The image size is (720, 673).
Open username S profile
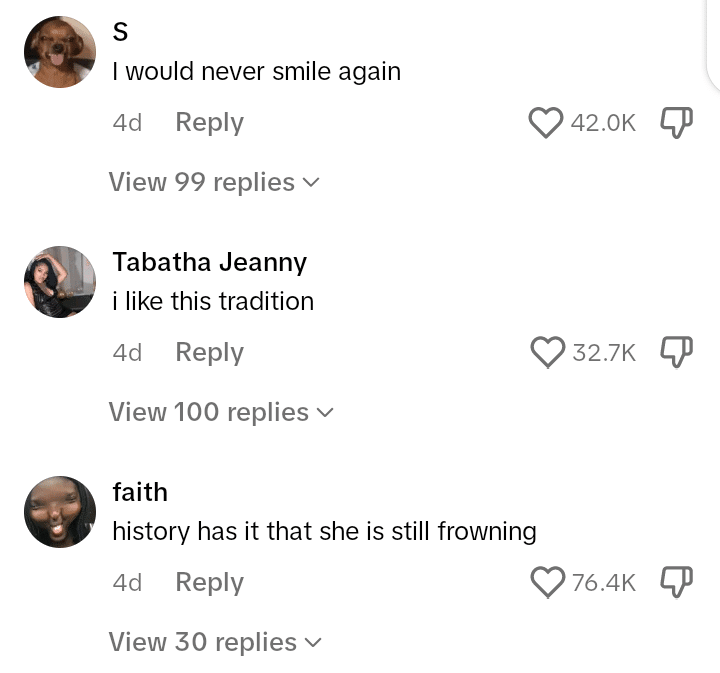[x=121, y=32]
